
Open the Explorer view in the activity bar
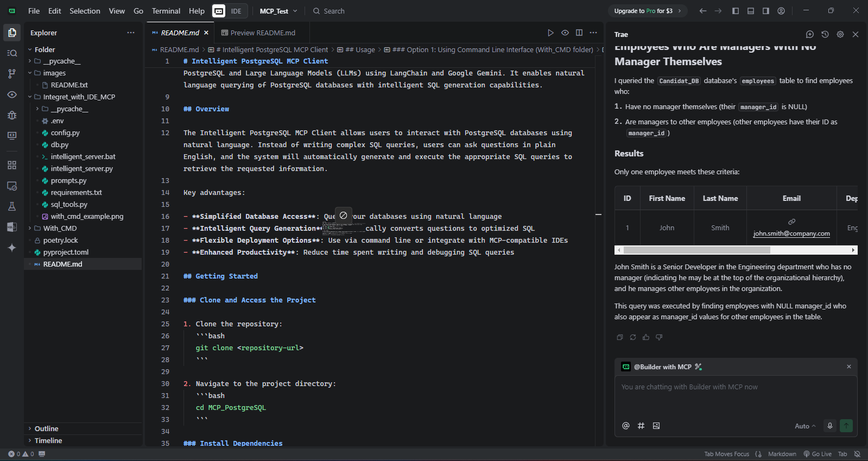tap(12, 33)
